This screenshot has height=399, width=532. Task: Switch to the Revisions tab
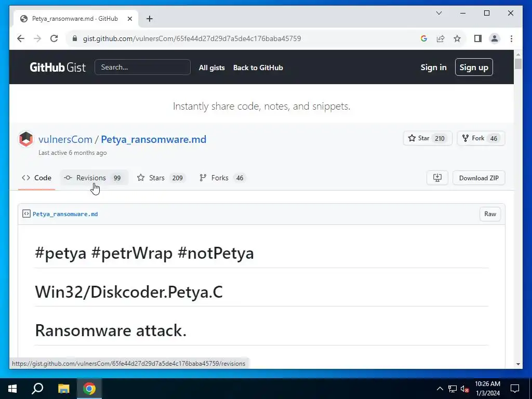[95, 178]
